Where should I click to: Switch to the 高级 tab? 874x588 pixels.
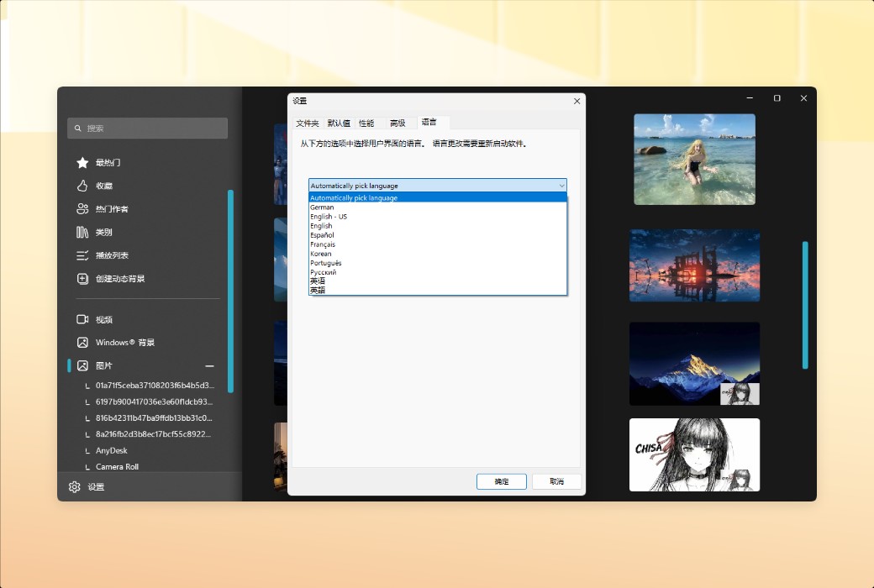point(398,123)
